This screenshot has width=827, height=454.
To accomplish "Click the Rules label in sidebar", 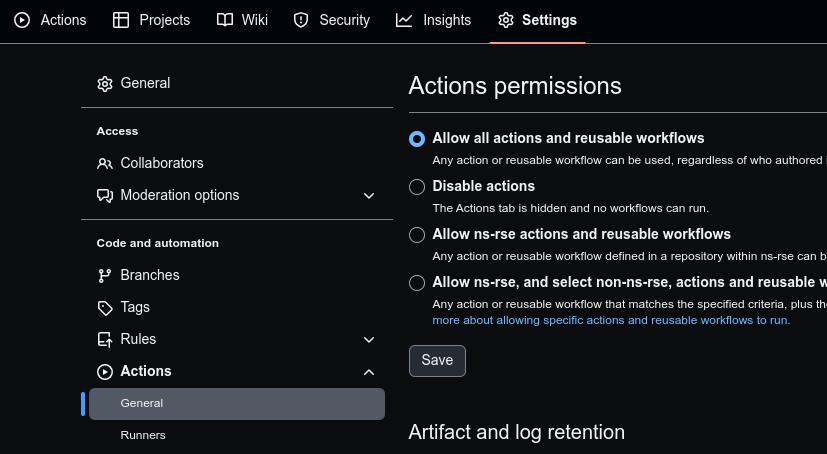I will tap(138, 339).
